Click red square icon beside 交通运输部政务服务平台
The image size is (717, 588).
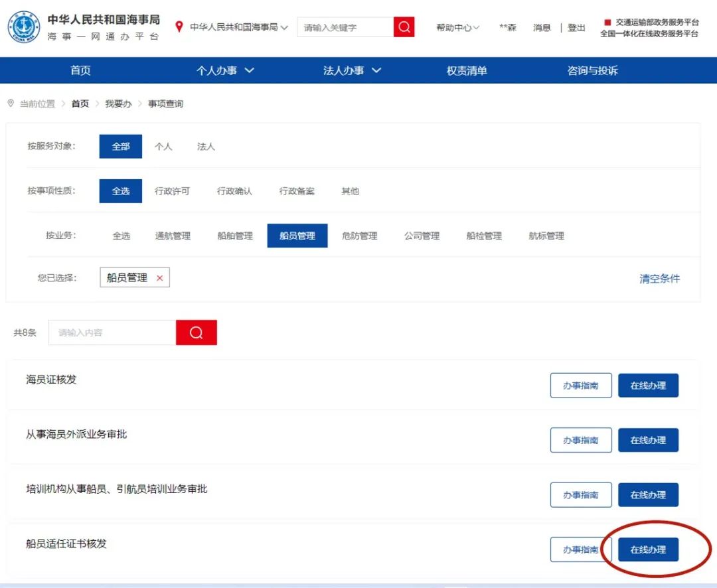(607, 22)
